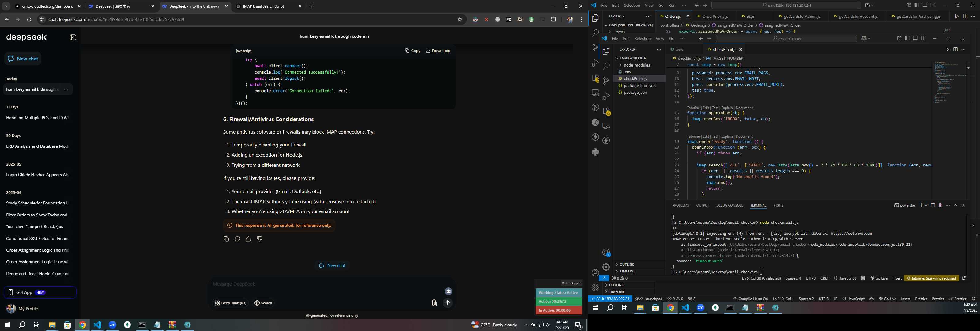Open the Python icon in the oms activity bar

point(595,152)
